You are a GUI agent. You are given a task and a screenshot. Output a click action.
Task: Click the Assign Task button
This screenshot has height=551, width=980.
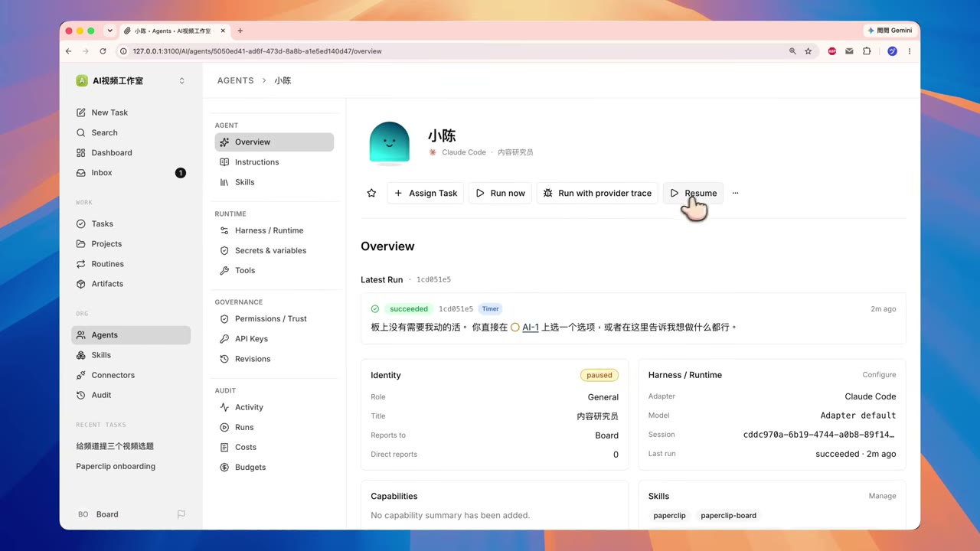pos(426,193)
